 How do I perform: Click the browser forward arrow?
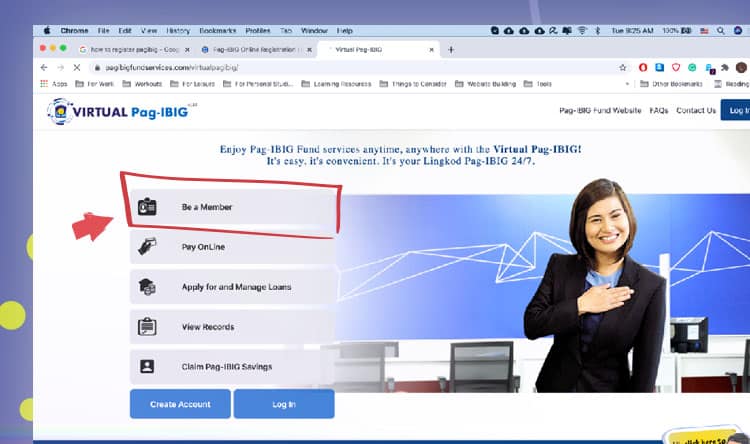coord(60,67)
